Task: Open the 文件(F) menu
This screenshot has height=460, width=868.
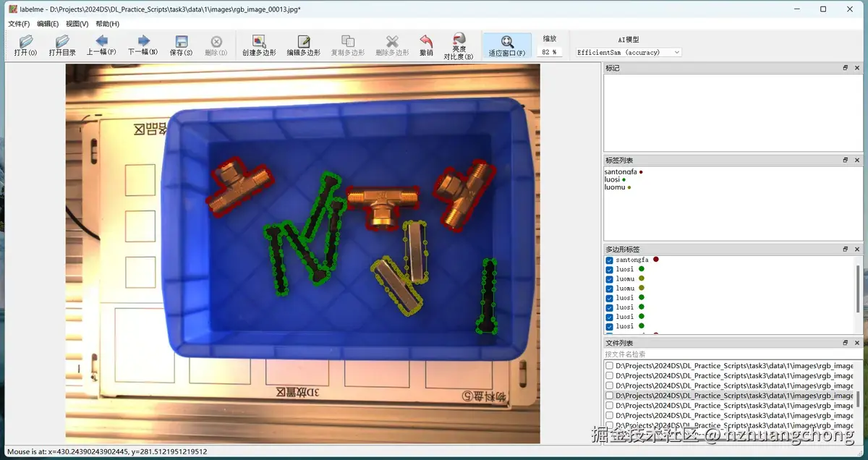Action: click(19, 24)
